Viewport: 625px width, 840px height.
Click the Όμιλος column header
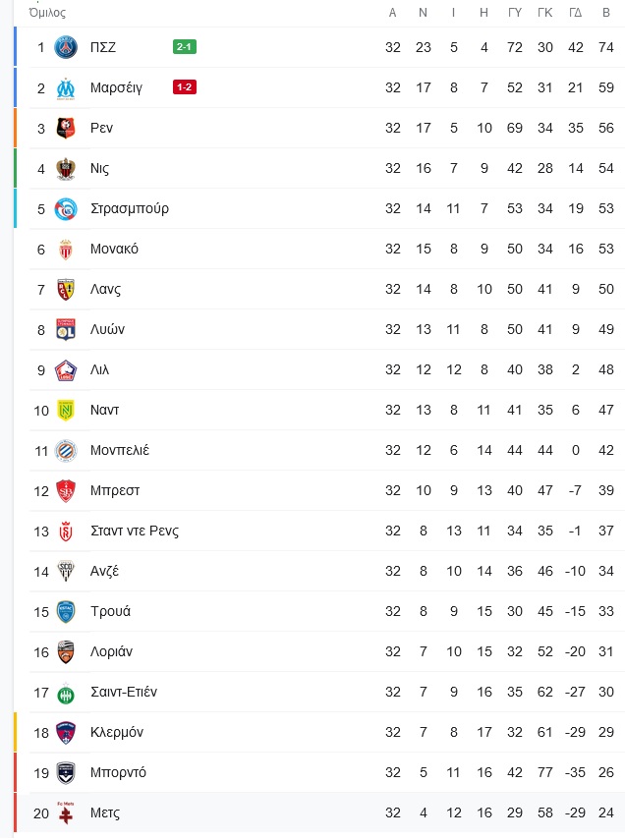coord(47,13)
